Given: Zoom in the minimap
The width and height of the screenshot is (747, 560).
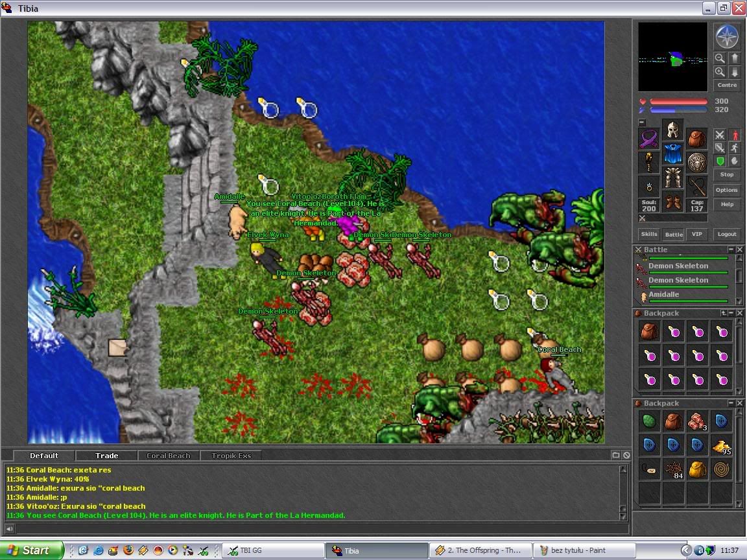Looking at the screenshot, I should click(x=720, y=72).
